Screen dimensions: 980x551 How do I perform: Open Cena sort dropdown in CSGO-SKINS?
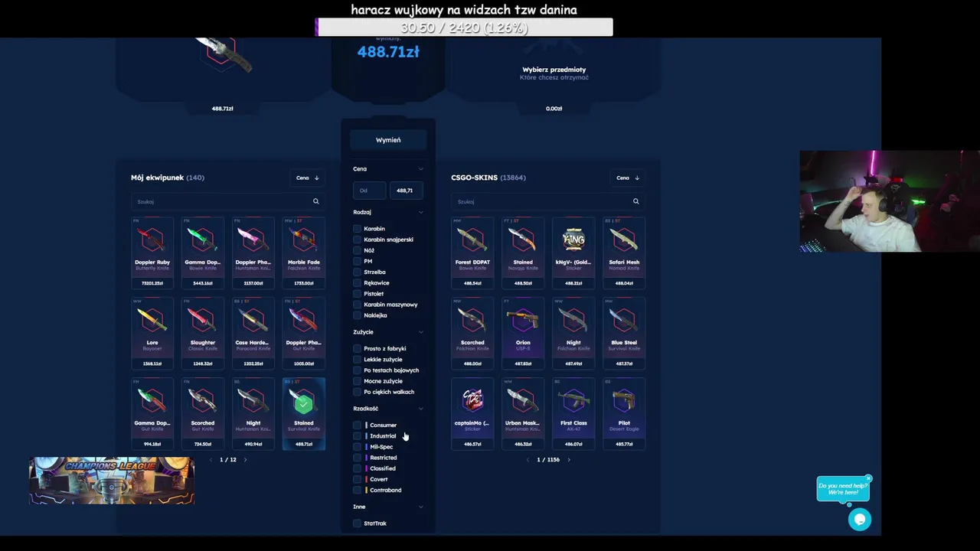coord(628,178)
